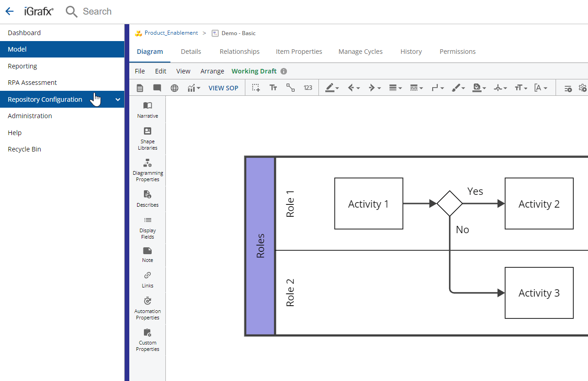Open Shape Libraries panel

pyautogui.click(x=148, y=138)
